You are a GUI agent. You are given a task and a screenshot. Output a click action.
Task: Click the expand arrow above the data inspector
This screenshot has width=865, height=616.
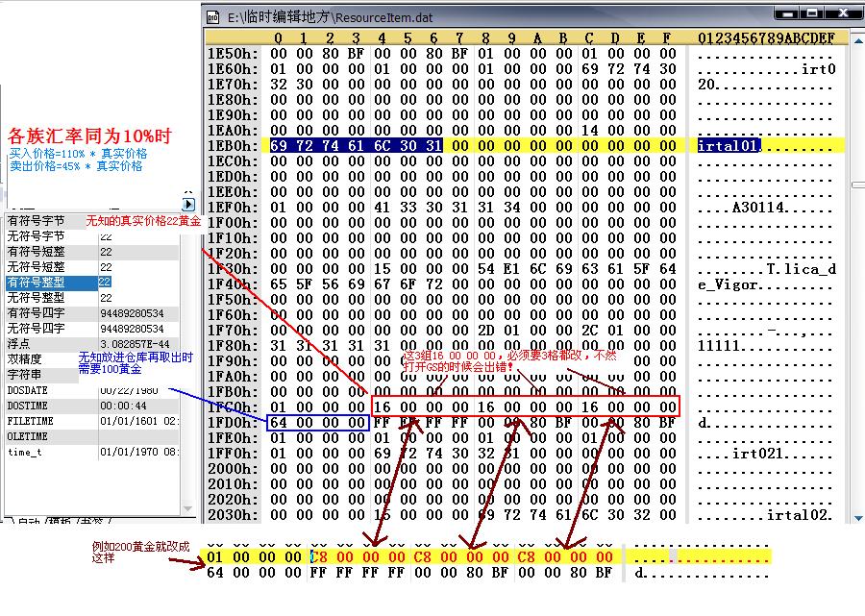click(188, 205)
